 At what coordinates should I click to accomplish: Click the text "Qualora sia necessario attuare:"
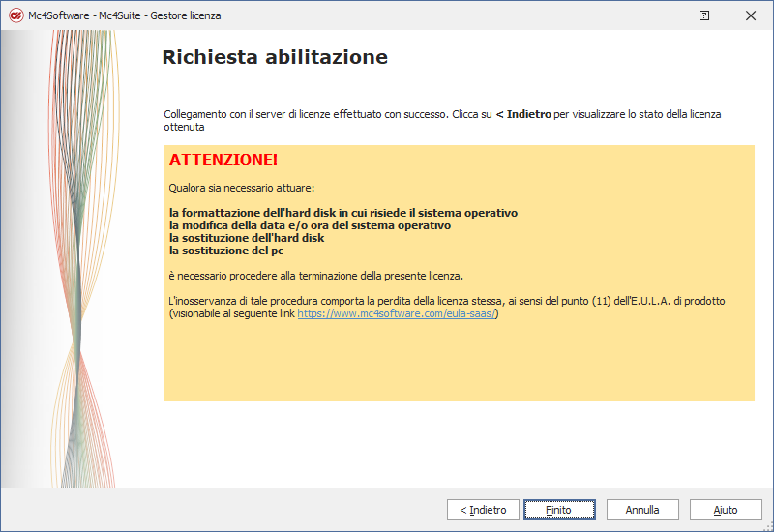coord(241,188)
